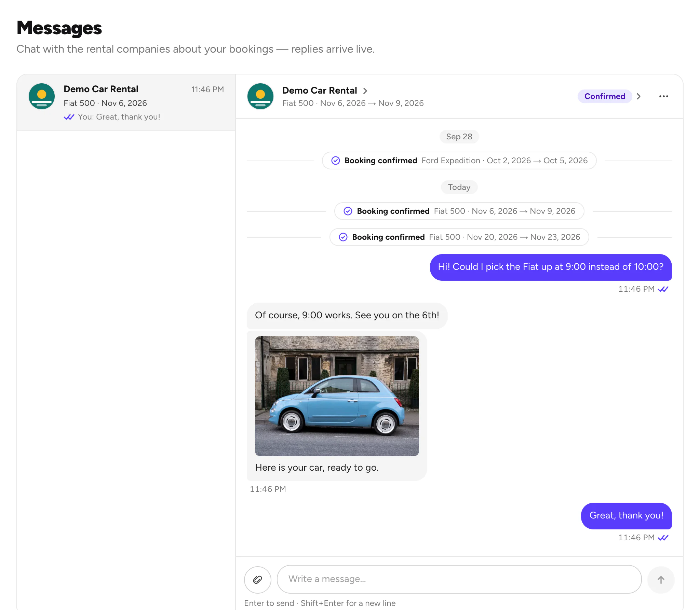The width and height of the screenshot is (700, 610).
Task: Click the header booking dates subtitle
Action: (353, 103)
